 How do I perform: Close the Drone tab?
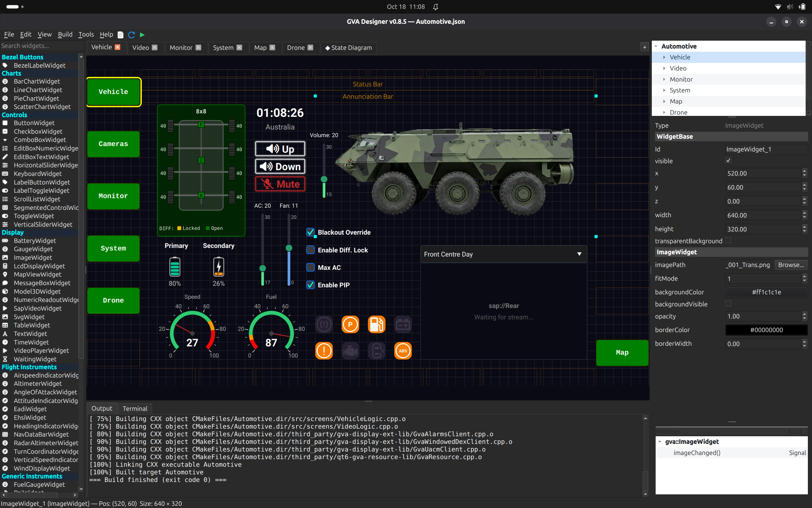[x=311, y=48]
